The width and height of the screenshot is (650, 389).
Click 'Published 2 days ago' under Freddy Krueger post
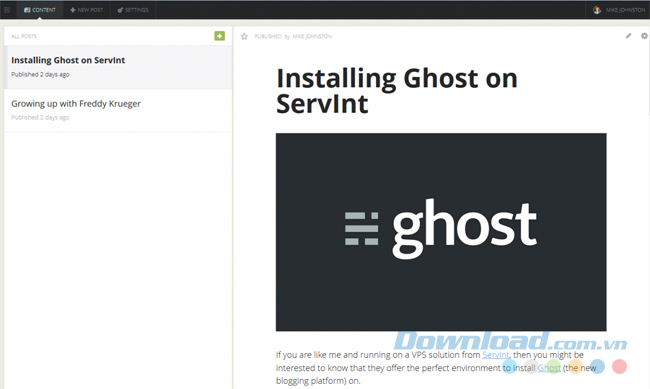(40, 117)
